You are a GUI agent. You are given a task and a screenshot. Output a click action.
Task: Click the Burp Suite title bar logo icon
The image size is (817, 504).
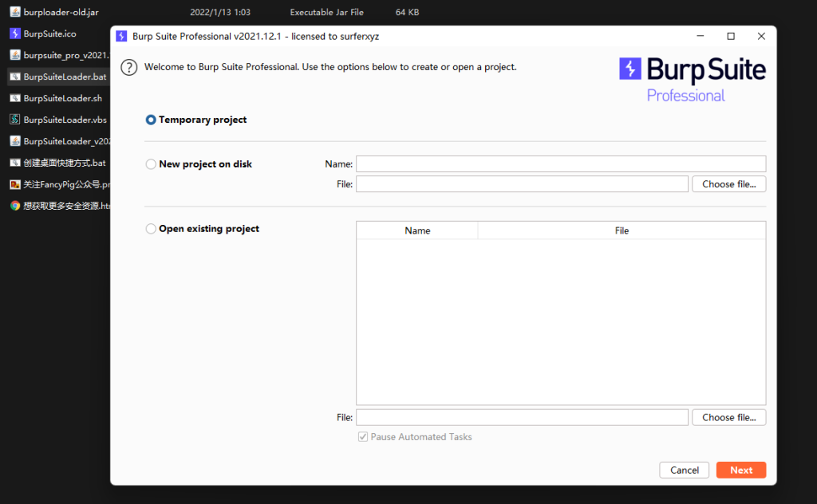121,37
